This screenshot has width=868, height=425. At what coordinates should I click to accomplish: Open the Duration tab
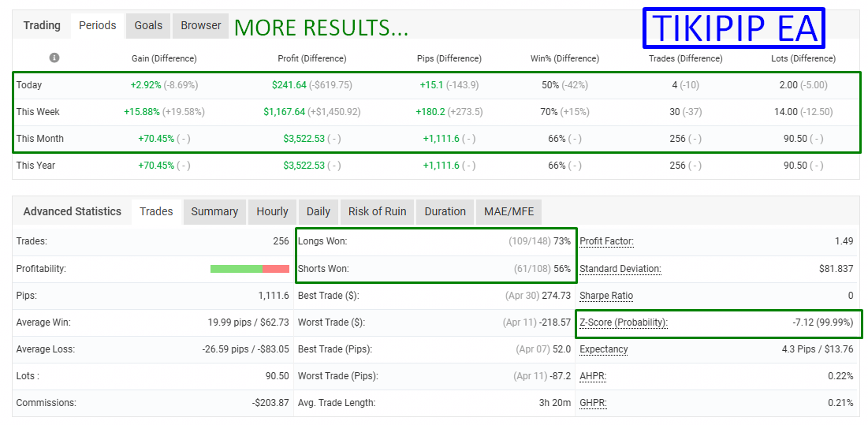tap(445, 211)
